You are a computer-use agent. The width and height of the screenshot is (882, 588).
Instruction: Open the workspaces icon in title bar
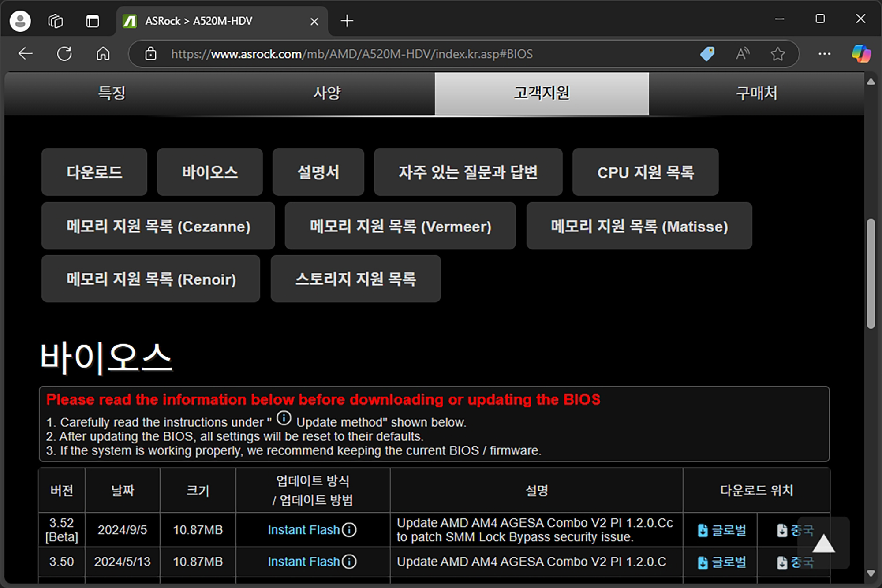pos(56,21)
